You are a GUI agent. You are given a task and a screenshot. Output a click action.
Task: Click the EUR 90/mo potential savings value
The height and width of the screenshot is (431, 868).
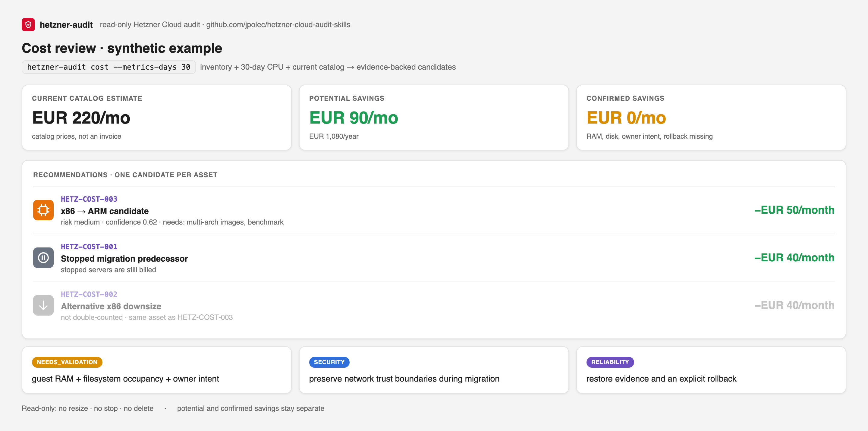354,118
